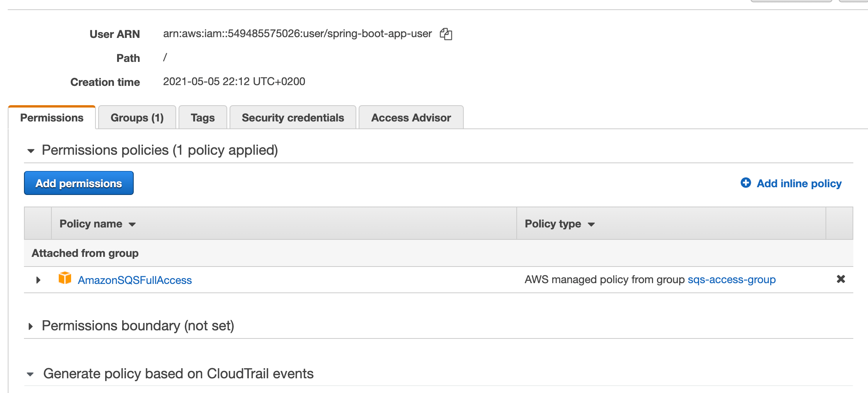The height and width of the screenshot is (393, 868).
Task: Visit the sqs-access-group link
Action: [732, 279]
